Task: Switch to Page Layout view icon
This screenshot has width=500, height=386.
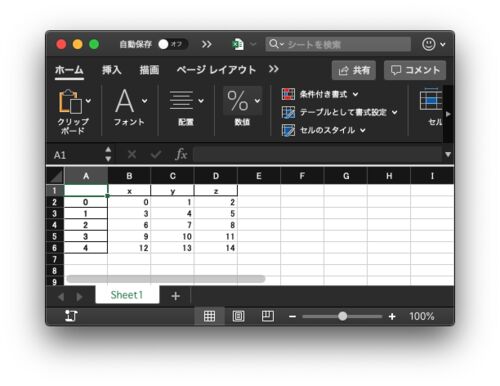Action: click(x=238, y=316)
